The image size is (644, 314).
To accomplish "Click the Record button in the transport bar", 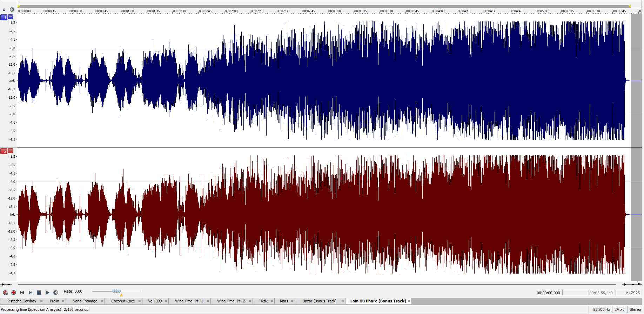I will coord(14,293).
